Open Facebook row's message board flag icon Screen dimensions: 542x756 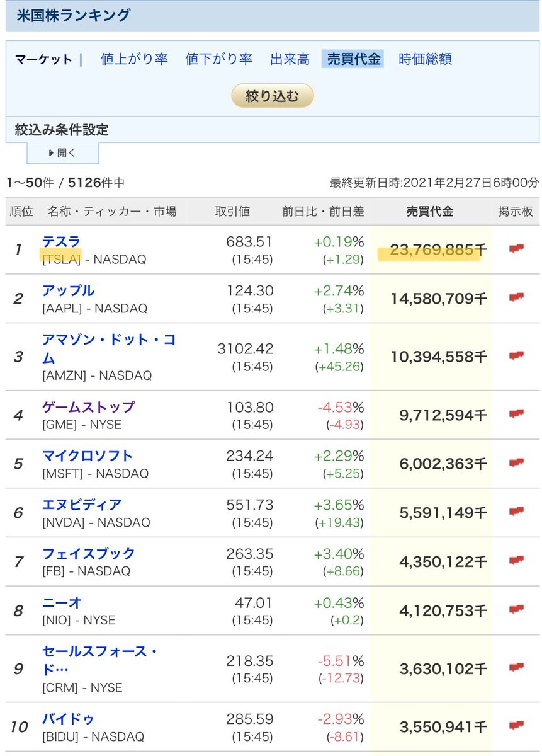pyautogui.click(x=517, y=561)
